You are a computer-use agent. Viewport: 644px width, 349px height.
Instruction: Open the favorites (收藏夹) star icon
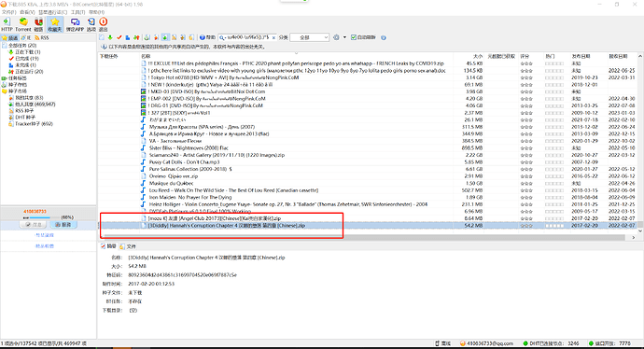coord(55,24)
